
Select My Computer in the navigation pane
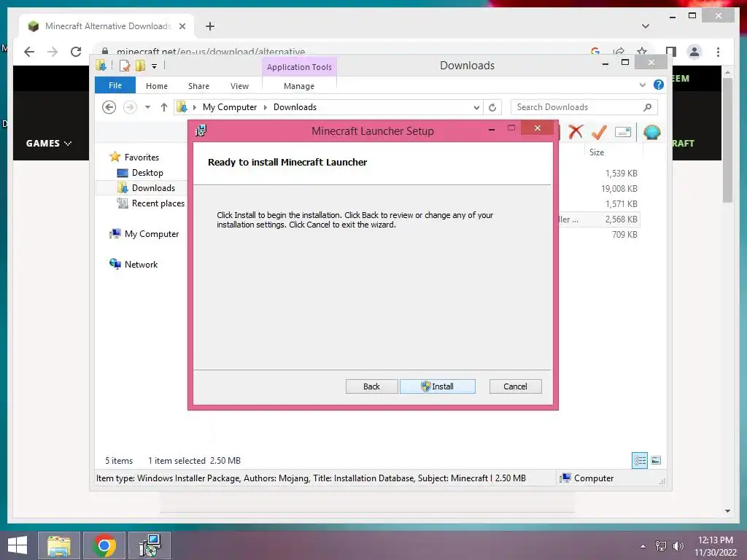152,234
